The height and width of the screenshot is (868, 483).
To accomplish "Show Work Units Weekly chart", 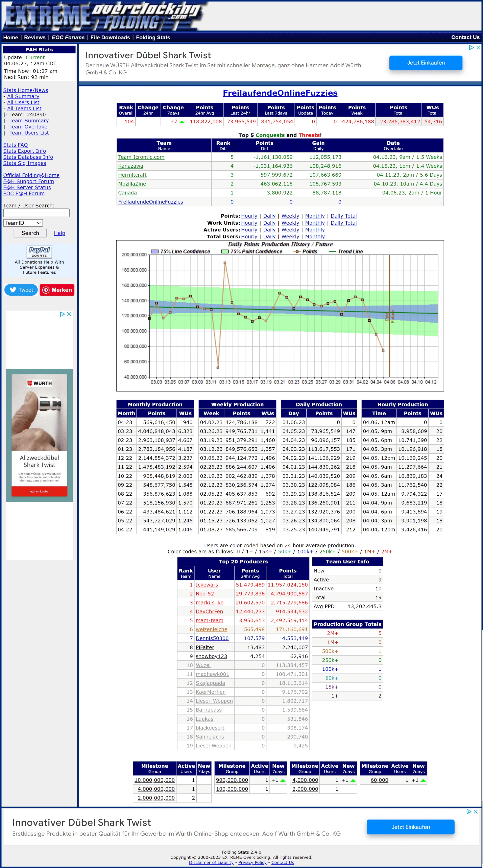I will pyautogui.click(x=290, y=223).
